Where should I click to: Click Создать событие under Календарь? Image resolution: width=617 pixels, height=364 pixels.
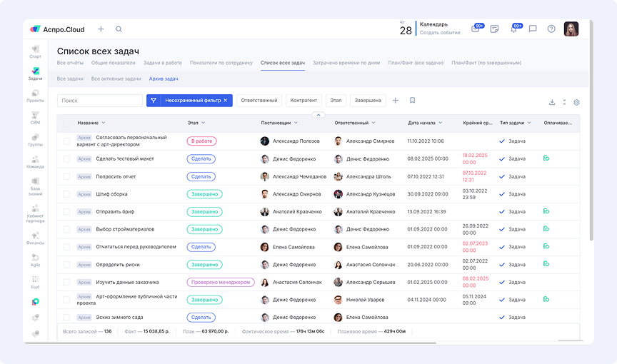(x=440, y=33)
